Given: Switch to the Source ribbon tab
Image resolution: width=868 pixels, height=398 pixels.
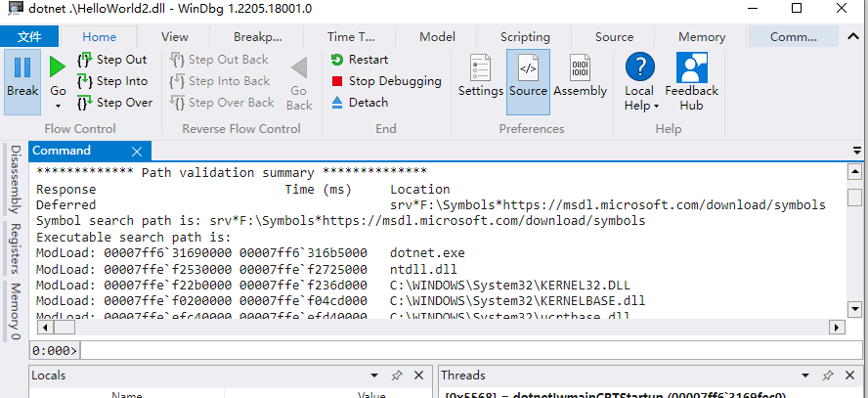Looking at the screenshot, I should click(614, 37).
